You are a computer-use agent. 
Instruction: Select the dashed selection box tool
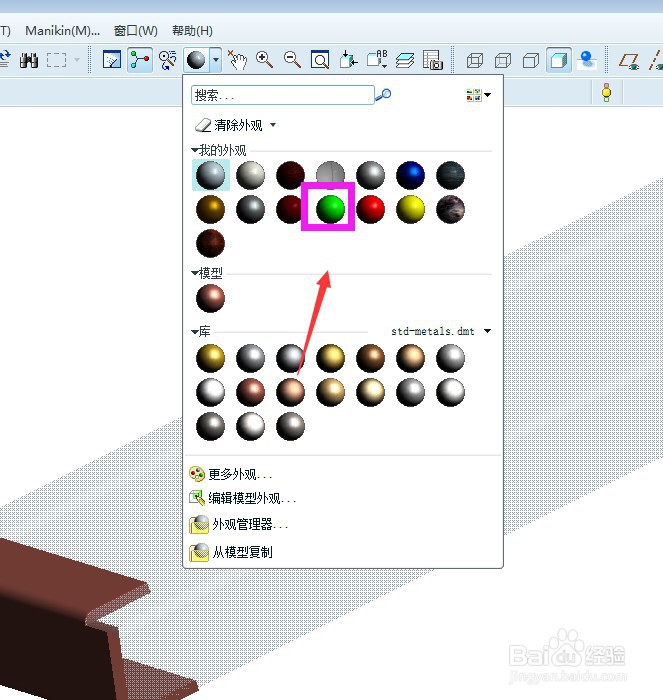point(57,60)
